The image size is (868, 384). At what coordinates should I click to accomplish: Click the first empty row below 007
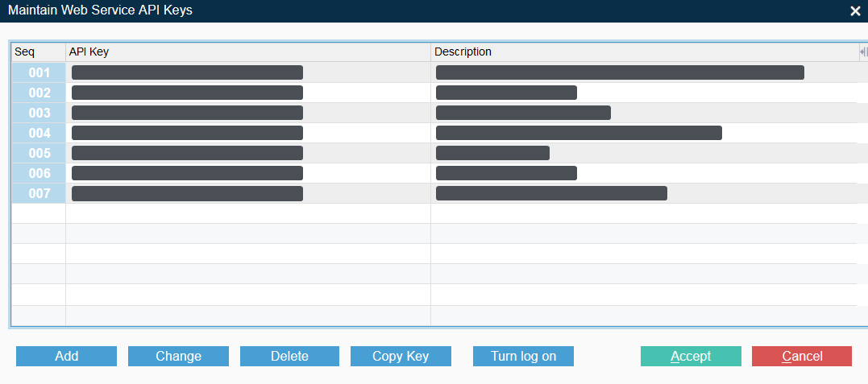tap(247, 213)
